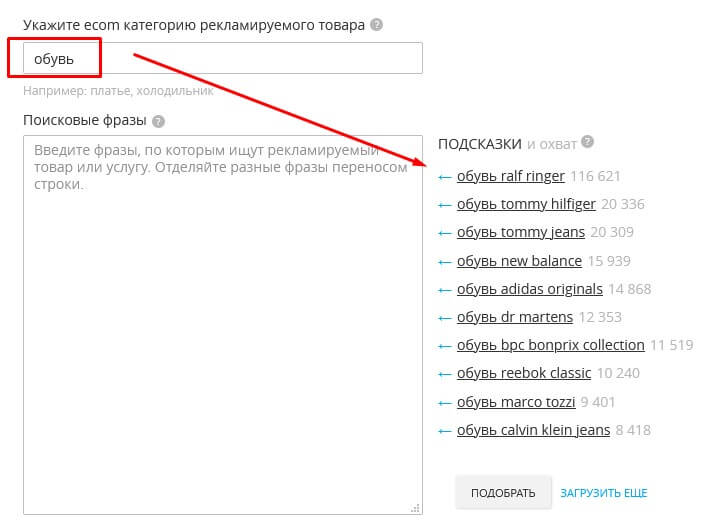Click reach count 10 240

[x=618, y=373]
